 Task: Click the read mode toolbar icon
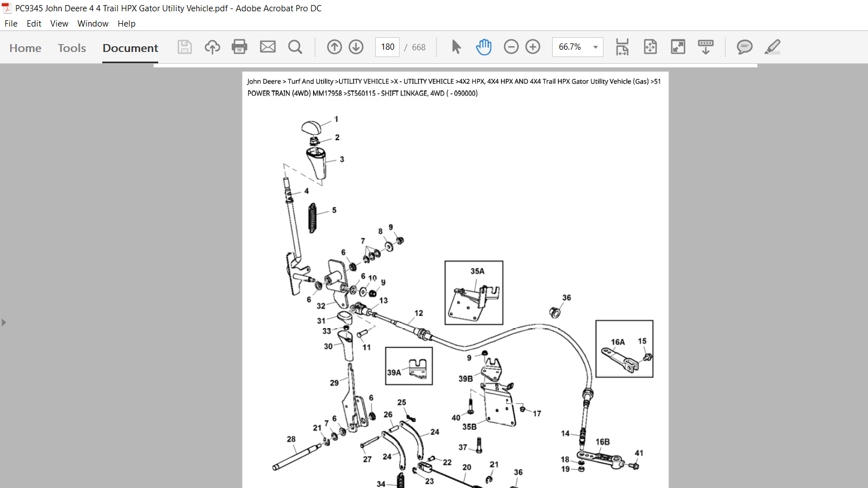coord(706,47)
